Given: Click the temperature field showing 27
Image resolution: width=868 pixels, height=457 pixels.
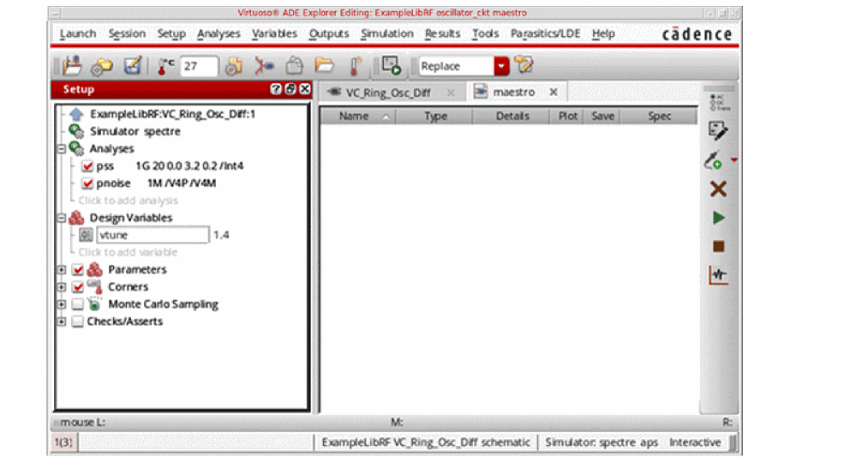Looking at the screenshot, I should point(198,66).
